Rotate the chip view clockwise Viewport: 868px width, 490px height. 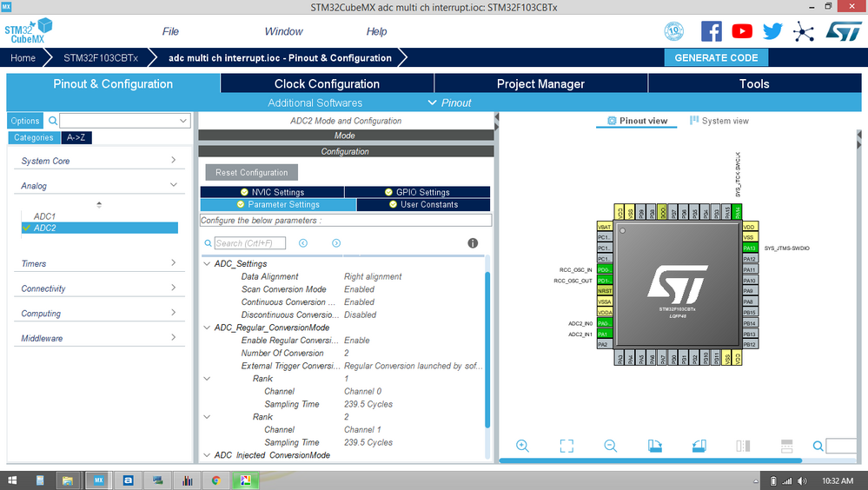655,446
